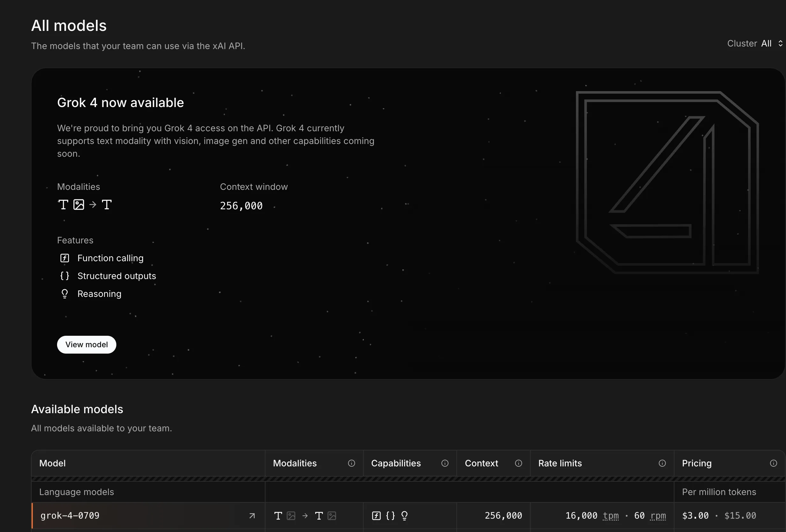Screen dimensions: 786x532
Task: Click grok-4-0709 row structured outputs icon
Action: click(x=390, y=516)
